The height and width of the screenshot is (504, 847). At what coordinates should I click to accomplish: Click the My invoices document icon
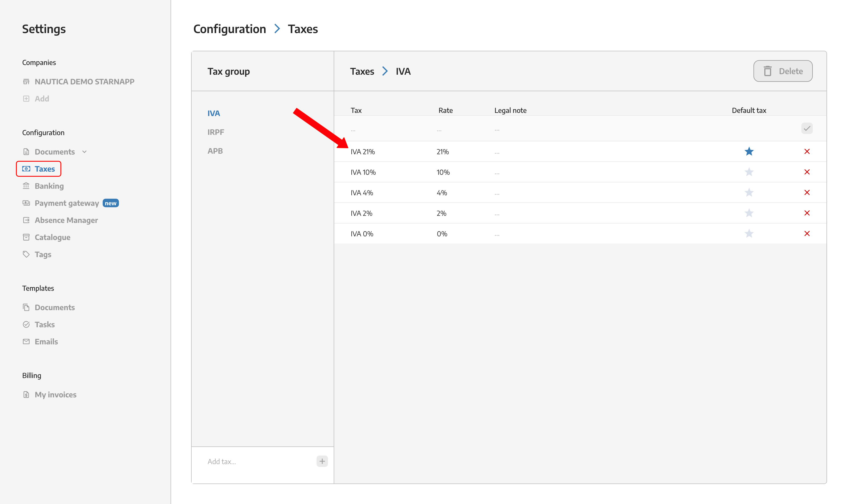[26, 394]
